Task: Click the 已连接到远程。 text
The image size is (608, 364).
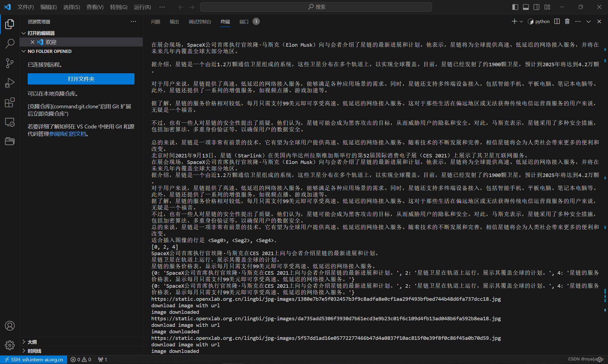Action: pos(45,65)
